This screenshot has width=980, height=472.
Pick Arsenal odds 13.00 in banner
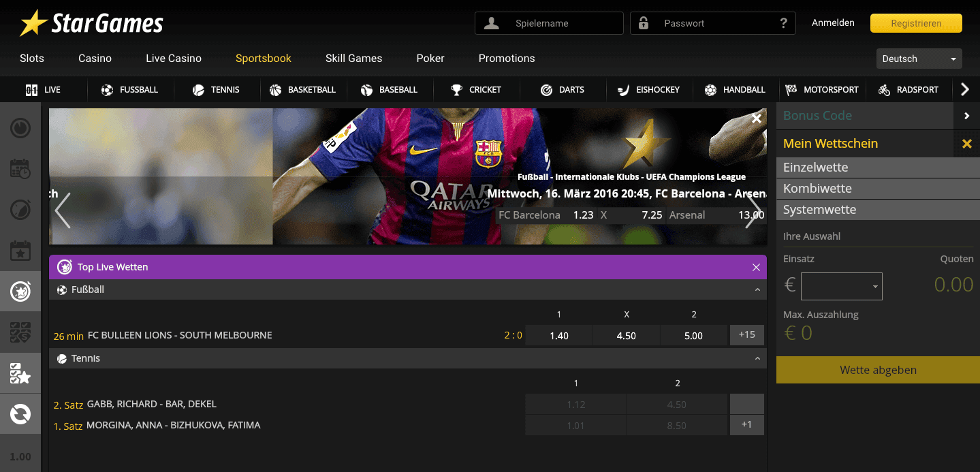[716, 215]
